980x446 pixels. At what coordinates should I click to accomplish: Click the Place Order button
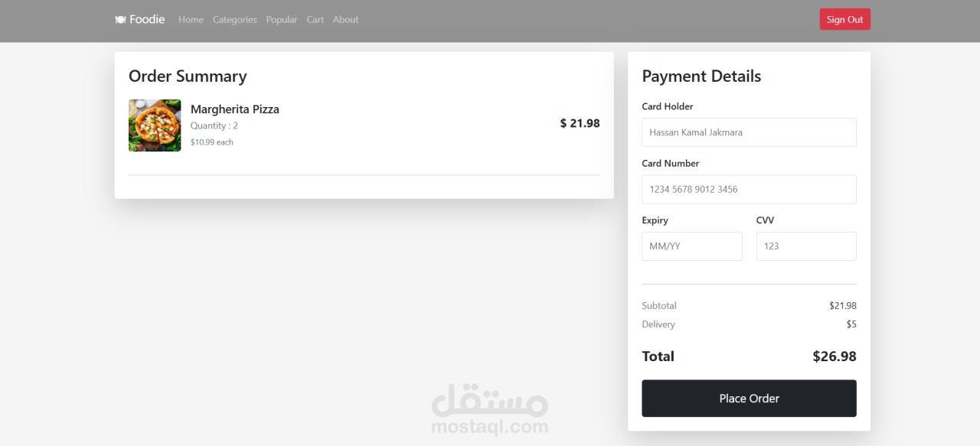[x=749, y=399]
